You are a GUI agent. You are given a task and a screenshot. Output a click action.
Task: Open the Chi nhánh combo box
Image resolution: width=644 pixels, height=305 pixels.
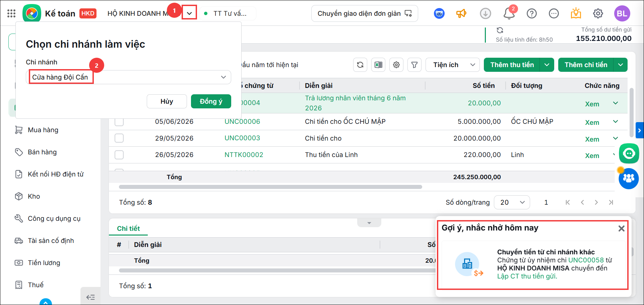[128, 77]
